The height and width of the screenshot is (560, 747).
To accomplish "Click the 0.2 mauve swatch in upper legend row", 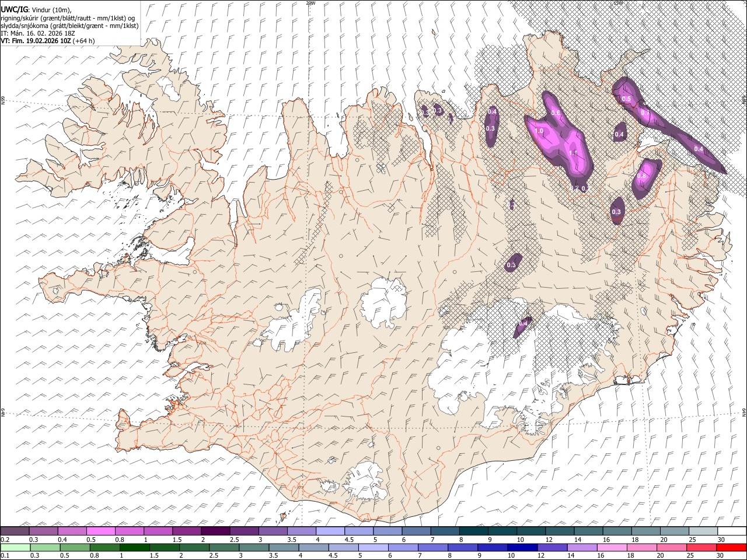I will coord(15,531).
